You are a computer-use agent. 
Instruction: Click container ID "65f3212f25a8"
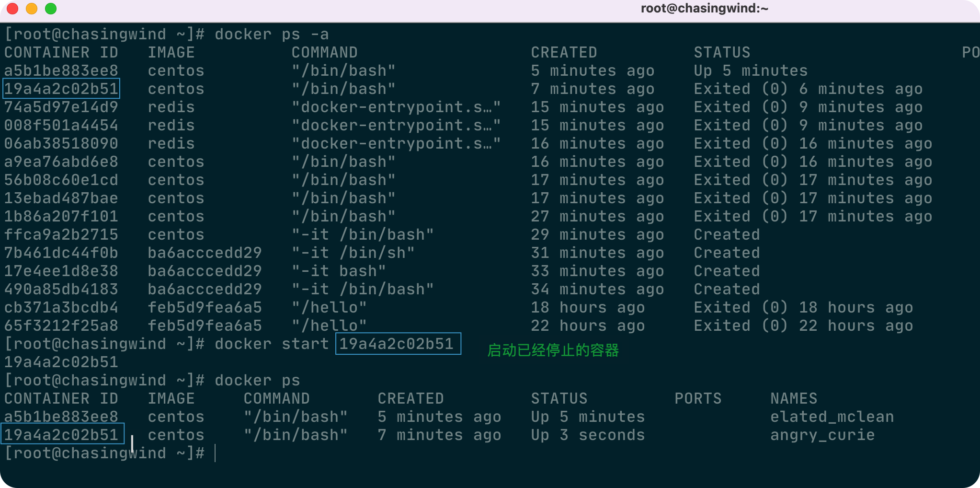click(61, 325)
